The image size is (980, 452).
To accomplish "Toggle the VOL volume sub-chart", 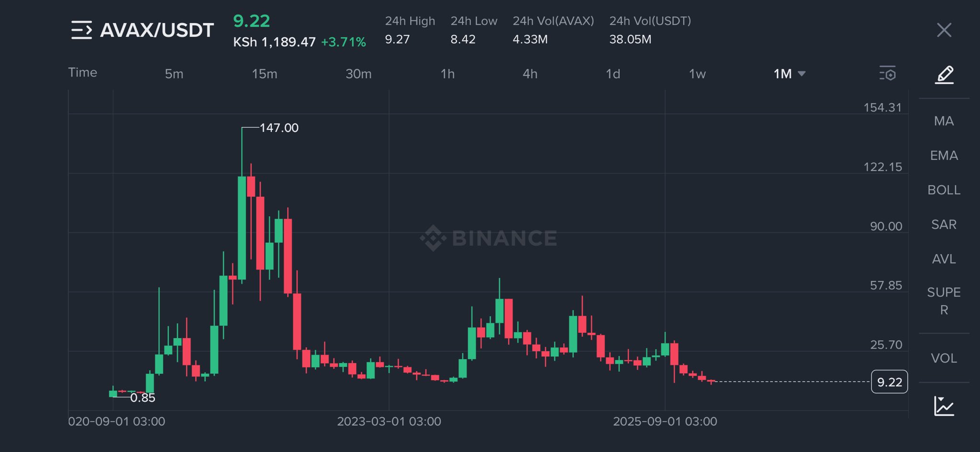I will pos(944,358).
